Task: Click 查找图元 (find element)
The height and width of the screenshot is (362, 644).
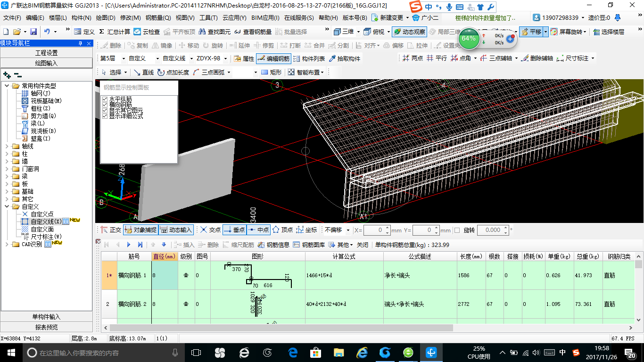Action: coord(215,32)
